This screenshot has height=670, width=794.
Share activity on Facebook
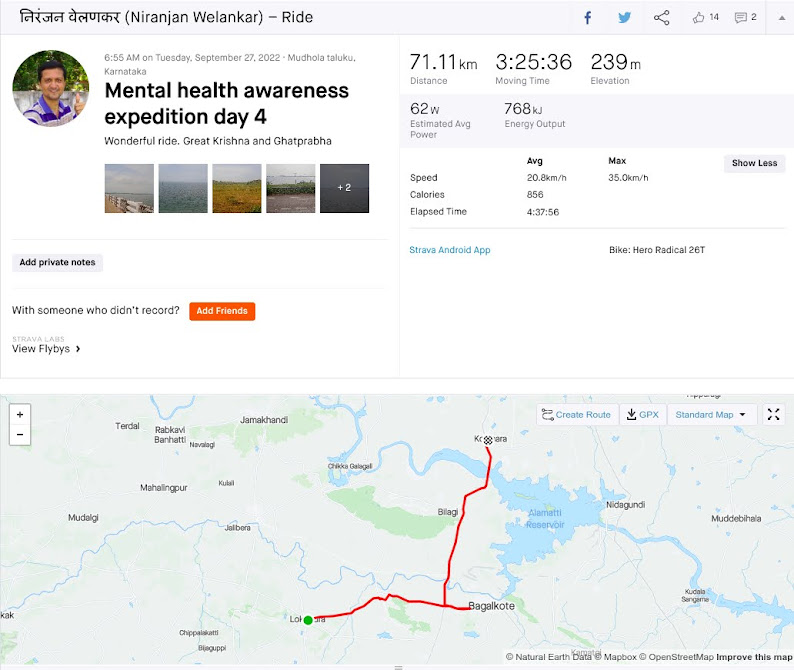pyautogui.click(x=587, y=17)
